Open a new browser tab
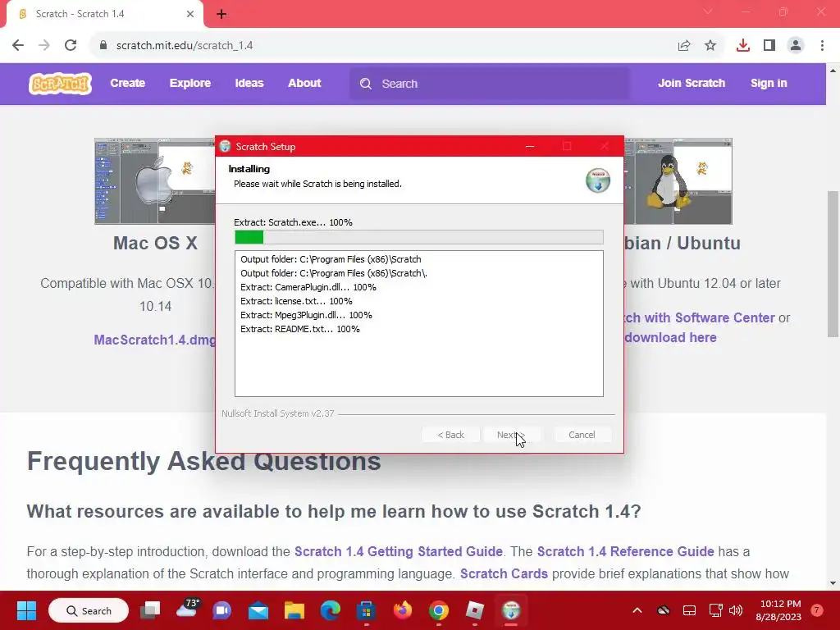Viewport: 840px width, 630px height. (221, 14)
